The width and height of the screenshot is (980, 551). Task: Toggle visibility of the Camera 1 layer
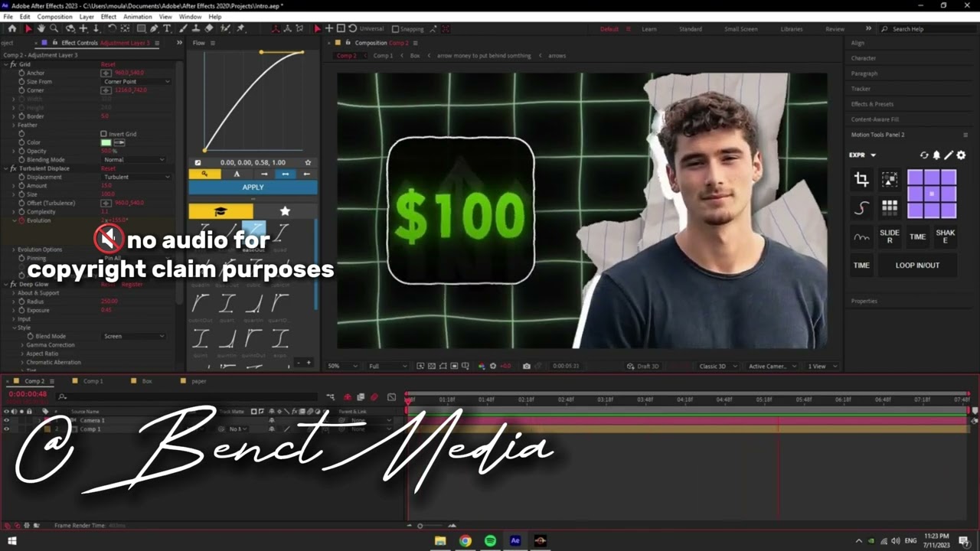(x=6, y=420)
